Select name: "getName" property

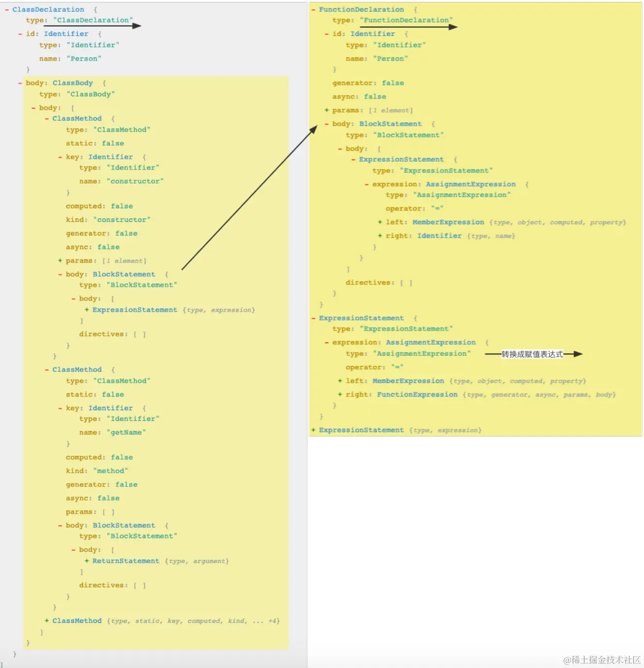coord(113,432)
